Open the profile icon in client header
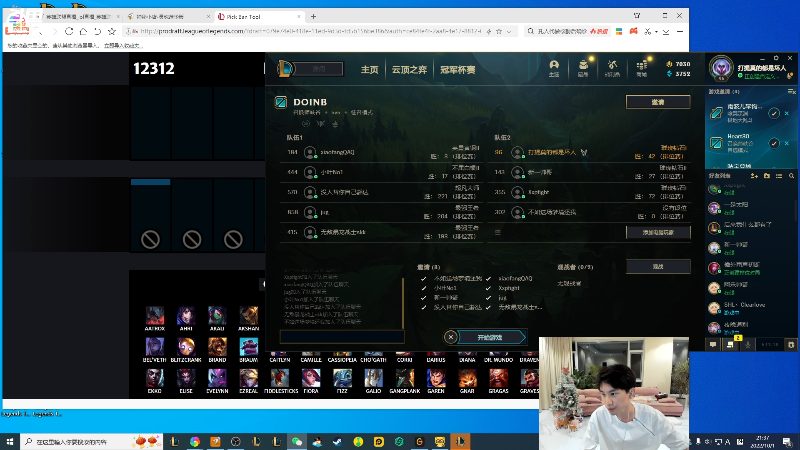 [x=554, y=67]
